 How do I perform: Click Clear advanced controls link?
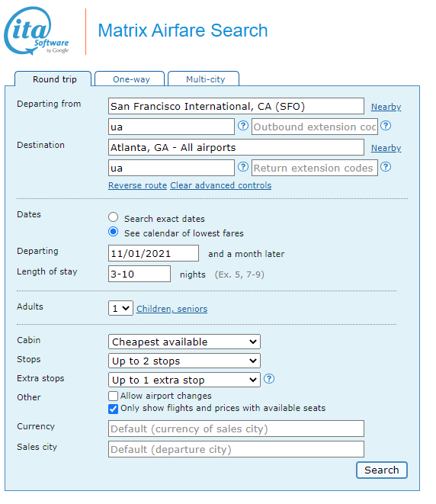221,185
